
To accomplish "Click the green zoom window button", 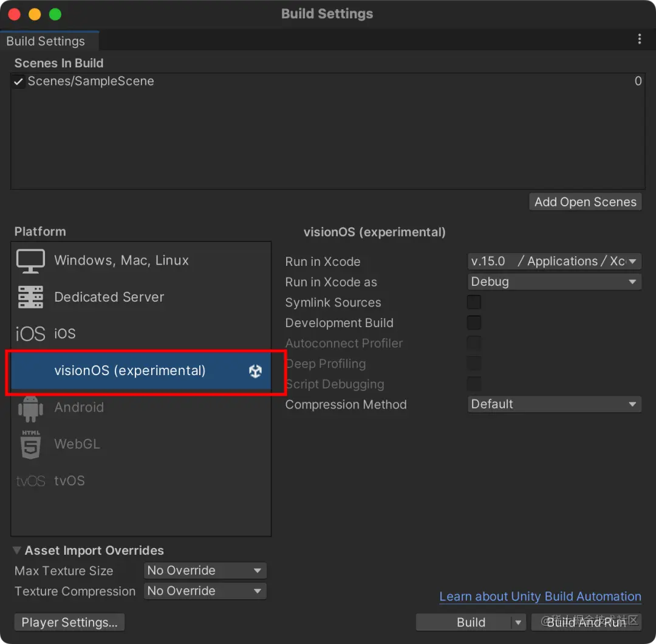I will click(55, 14).
